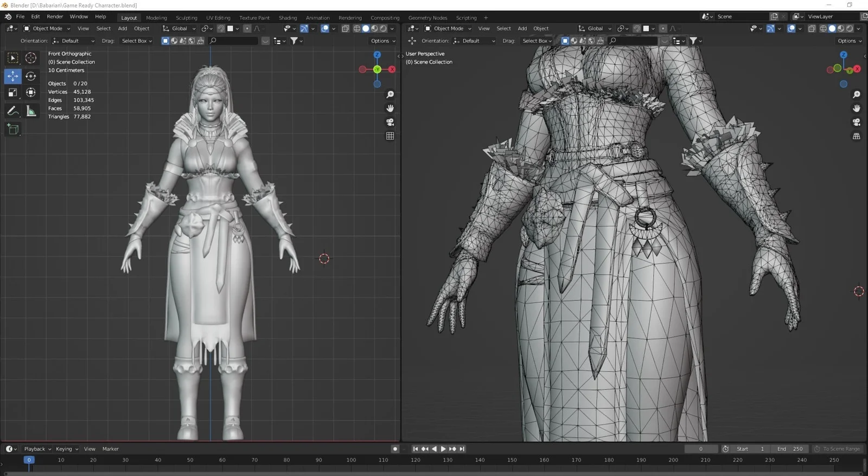Click red X axis on left viewport gizmo
This screenshot has width=868, height=476.
(x=392, y=69)
